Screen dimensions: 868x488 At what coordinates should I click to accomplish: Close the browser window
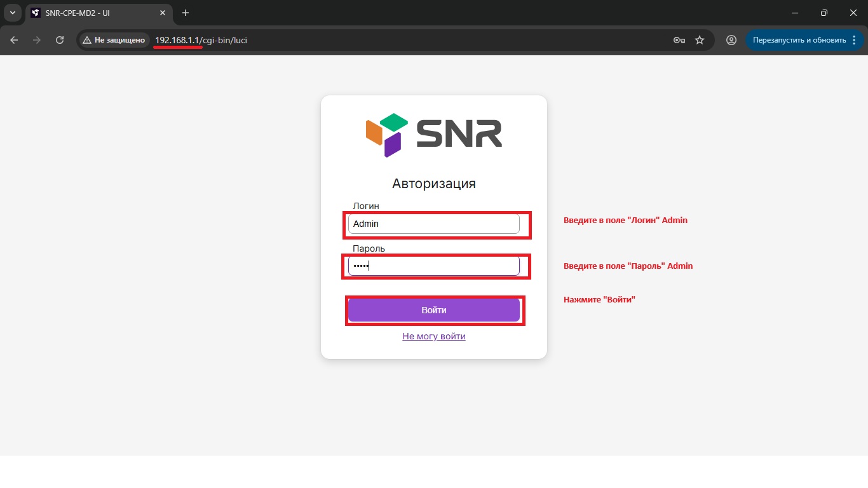(853, 13)
